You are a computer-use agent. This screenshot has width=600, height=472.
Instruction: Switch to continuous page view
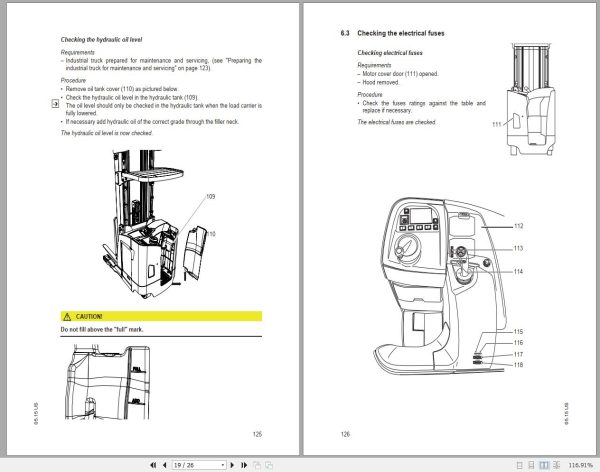click(x=531, y=465)
